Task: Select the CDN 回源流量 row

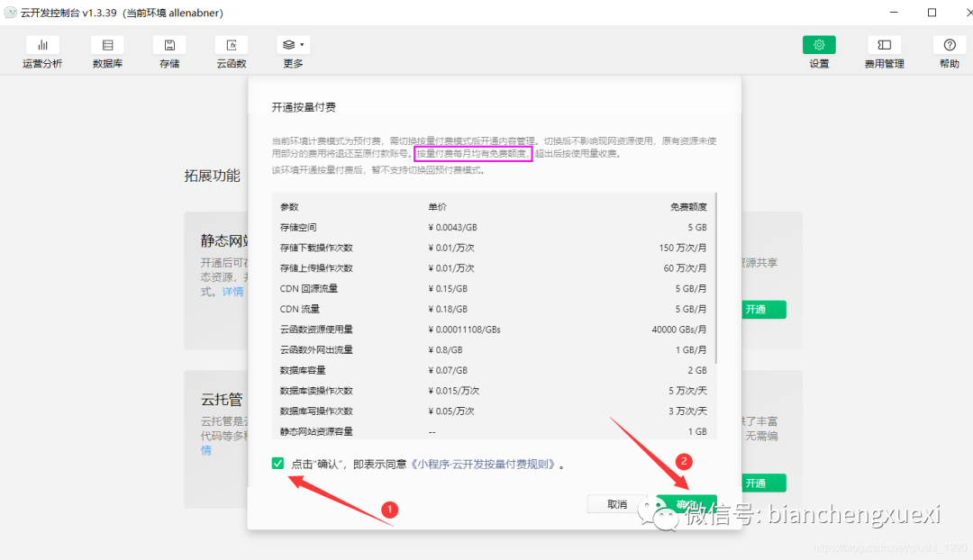Action: click(494, 288)
